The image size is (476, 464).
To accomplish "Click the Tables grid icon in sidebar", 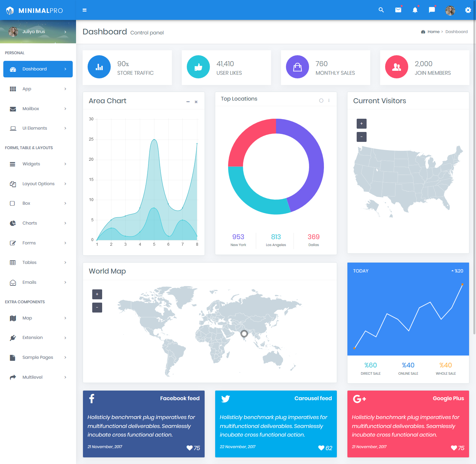I will [13, 263].
